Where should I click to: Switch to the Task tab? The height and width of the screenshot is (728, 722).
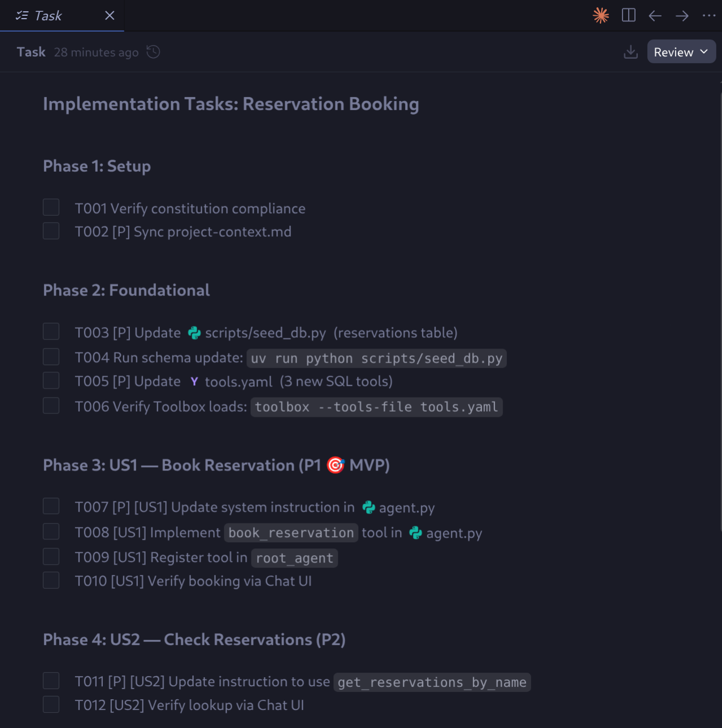[48, 15]
